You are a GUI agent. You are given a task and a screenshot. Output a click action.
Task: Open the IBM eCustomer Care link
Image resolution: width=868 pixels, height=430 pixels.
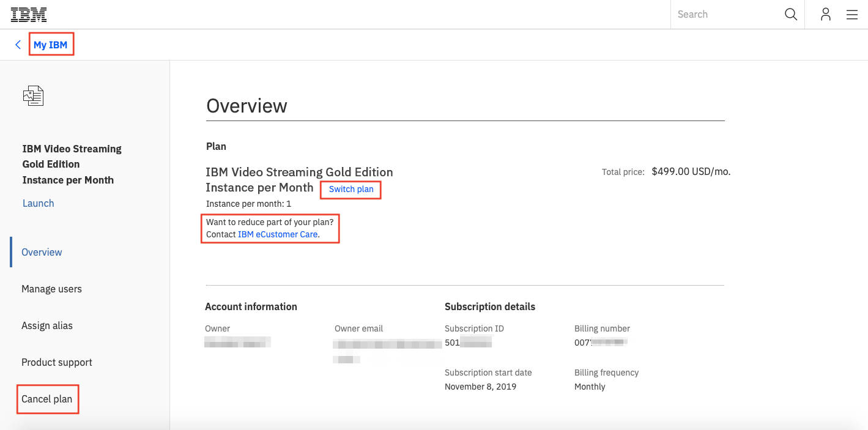click(x=278, y=234)
